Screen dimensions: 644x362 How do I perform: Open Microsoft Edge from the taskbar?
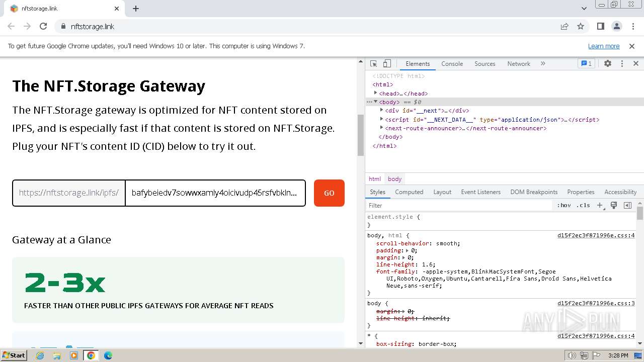tap(108, 355)
